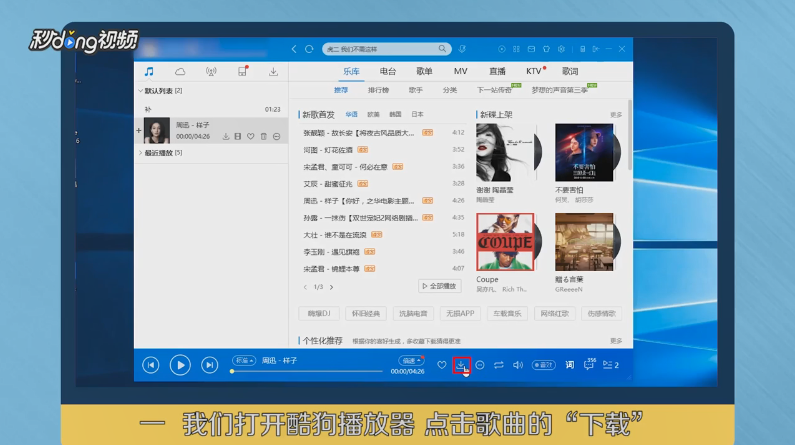795x445 pixels.
Task: Switch to the 歌词 tab
Action: pyautogui.click(x=570, y=71)
